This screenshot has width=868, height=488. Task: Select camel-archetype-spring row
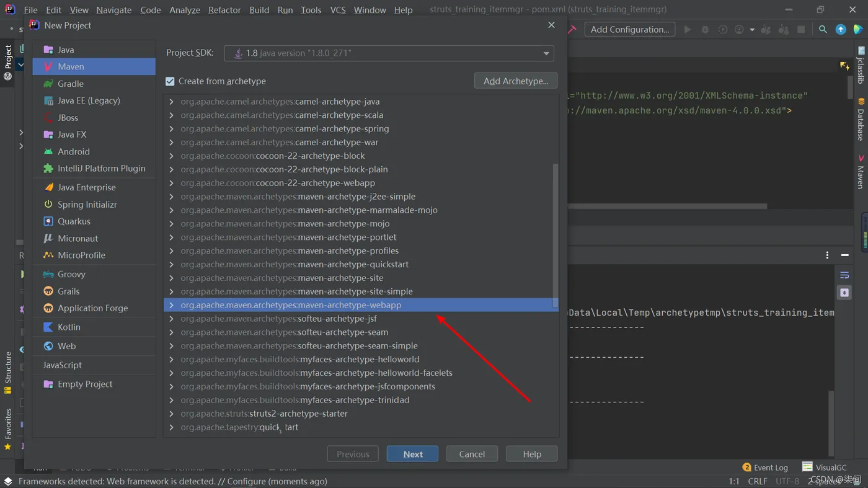pyautogui.click(x=361, y=129)
